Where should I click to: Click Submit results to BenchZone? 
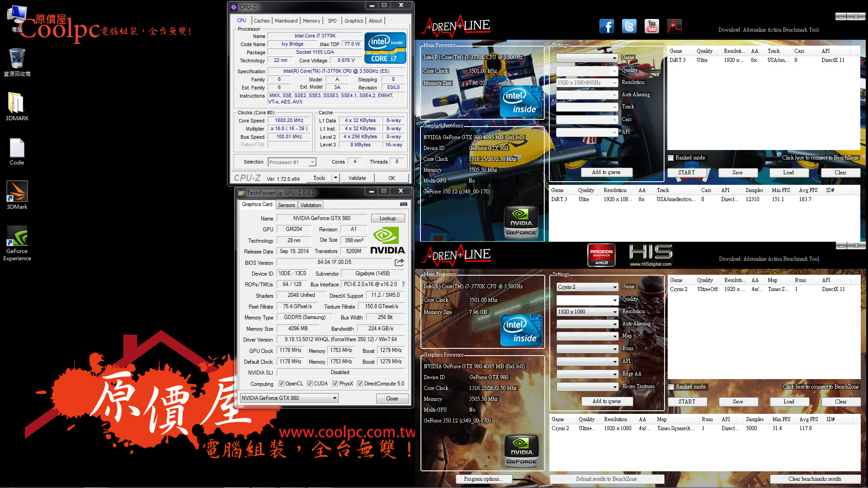click(606, 479)
